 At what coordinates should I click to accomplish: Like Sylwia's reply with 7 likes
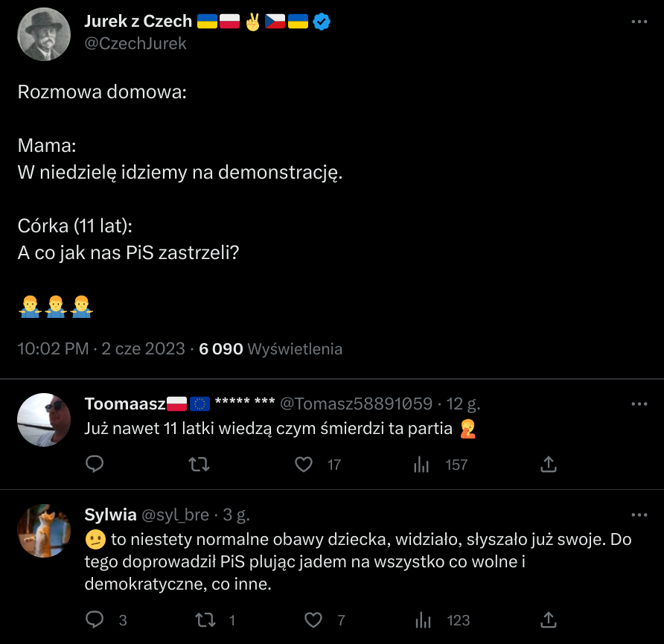(x=314, y=619)
